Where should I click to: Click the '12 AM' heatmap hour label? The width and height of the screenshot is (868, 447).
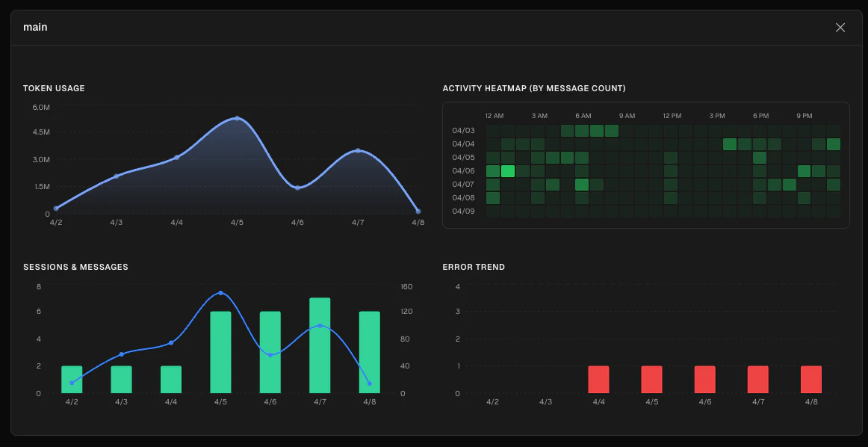pos(495,116)
